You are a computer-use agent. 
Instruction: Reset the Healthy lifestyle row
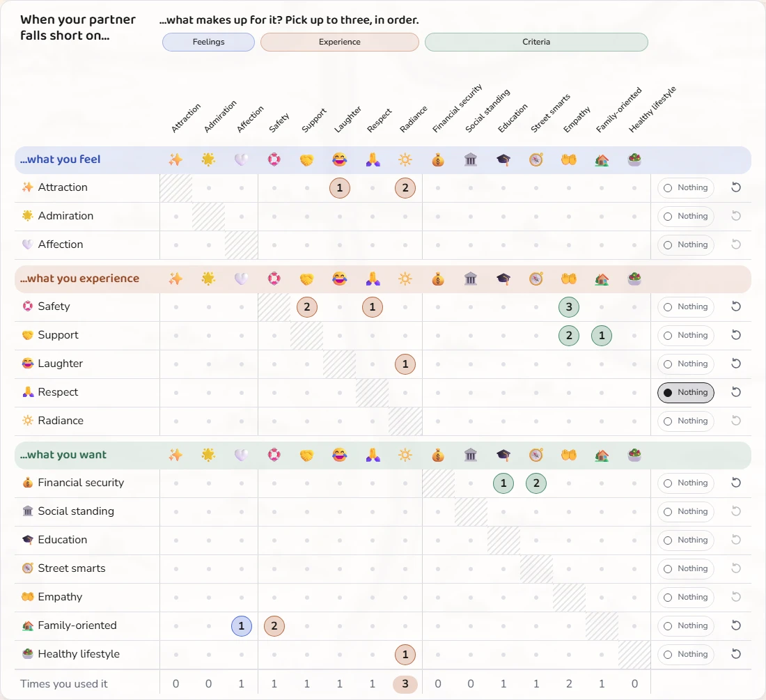[736, 655]
